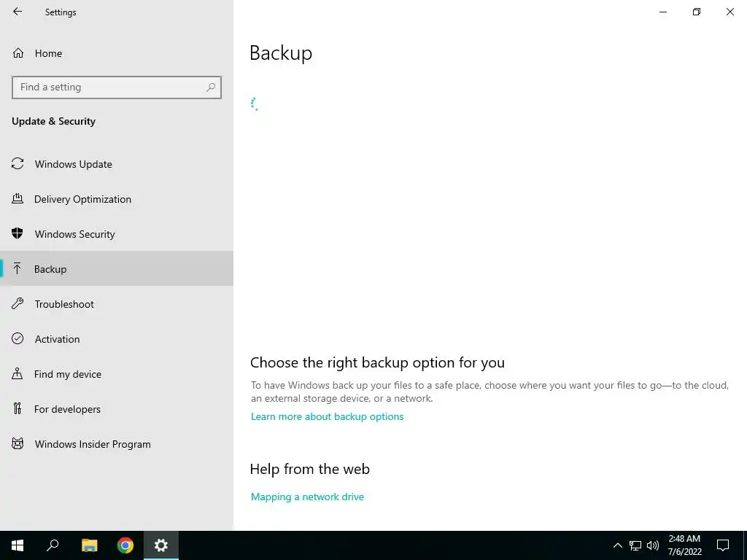This screenshot has width=747, height=560.
Task: Click the magnifier icon in search box
Action: tap(211, 87)
